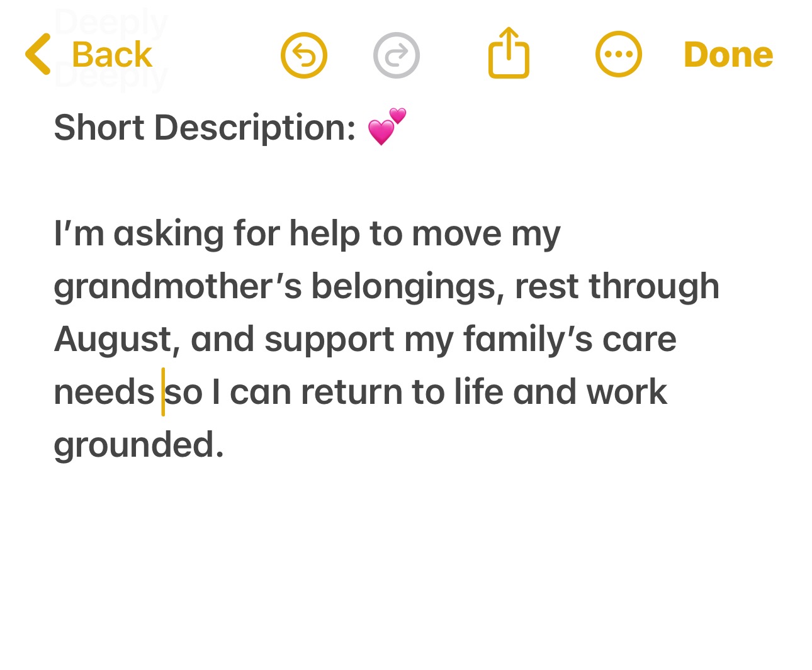Viewport: 812px width, 670px height.
Task: Open the more options ellipsis menu
Action: coord(619,55)
